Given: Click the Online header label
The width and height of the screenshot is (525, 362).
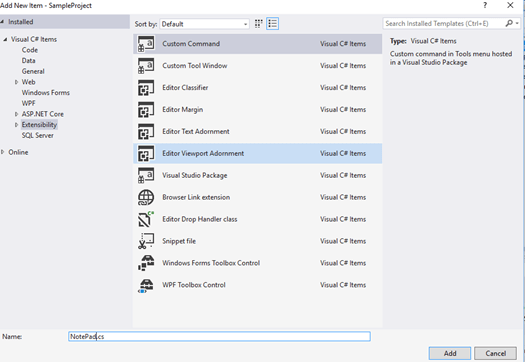Looking at the screenshot, I should 18,152.
